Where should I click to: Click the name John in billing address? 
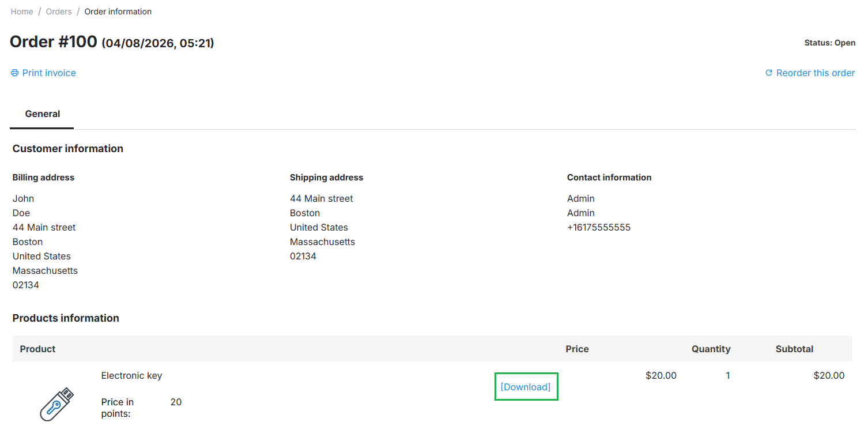[24, 198]
